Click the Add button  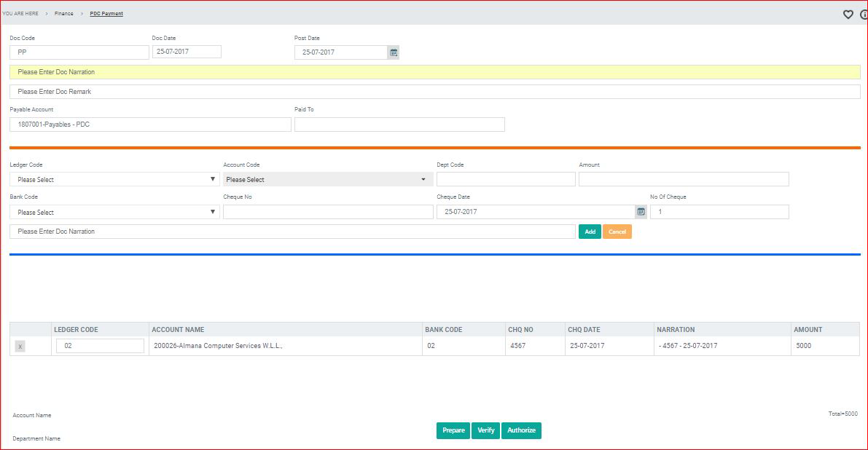[x=590, y=232]
